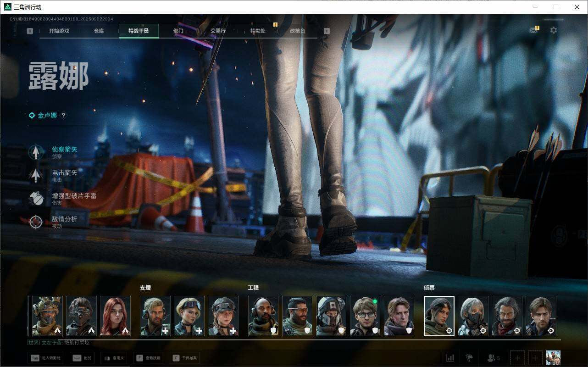The image size is (588, 367).
Task: Click the 出战 deploy button
Action: tap(83, 358)
